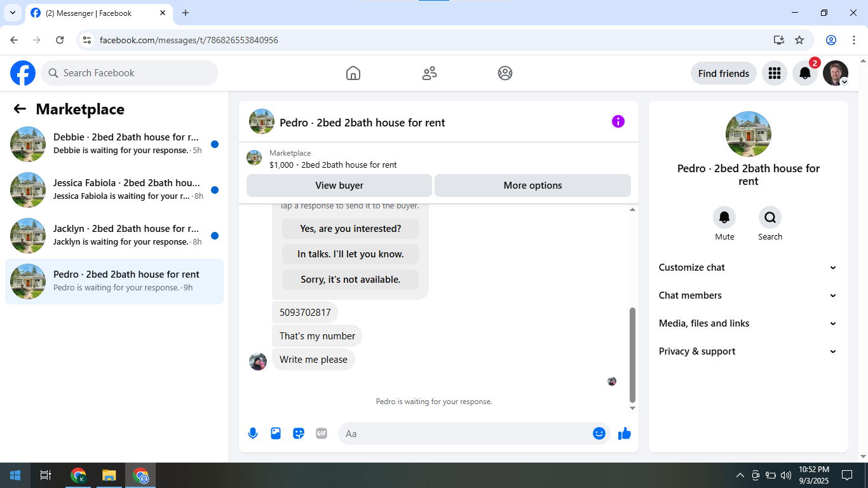Expand Customize chat section
The width and height of the screenshot is (868, 488).
(749, 268)
